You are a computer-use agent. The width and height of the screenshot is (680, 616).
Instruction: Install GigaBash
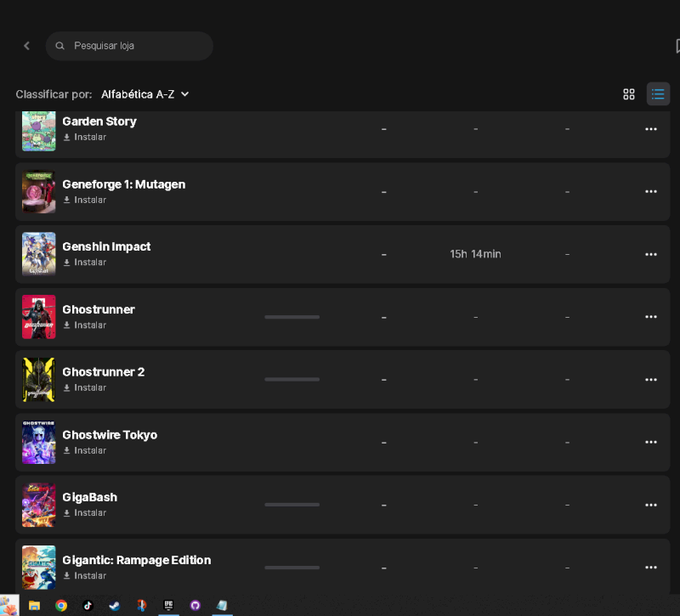pyautogui.click(x=85, y=513)
